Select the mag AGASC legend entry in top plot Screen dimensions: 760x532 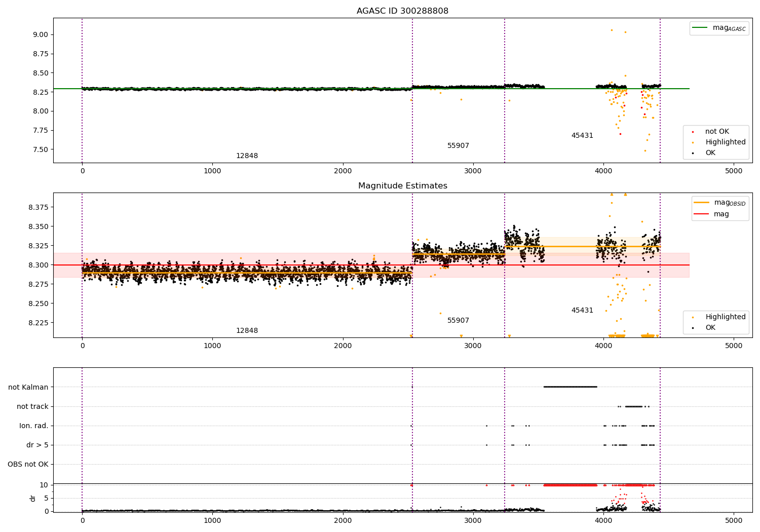coord(719,28)
